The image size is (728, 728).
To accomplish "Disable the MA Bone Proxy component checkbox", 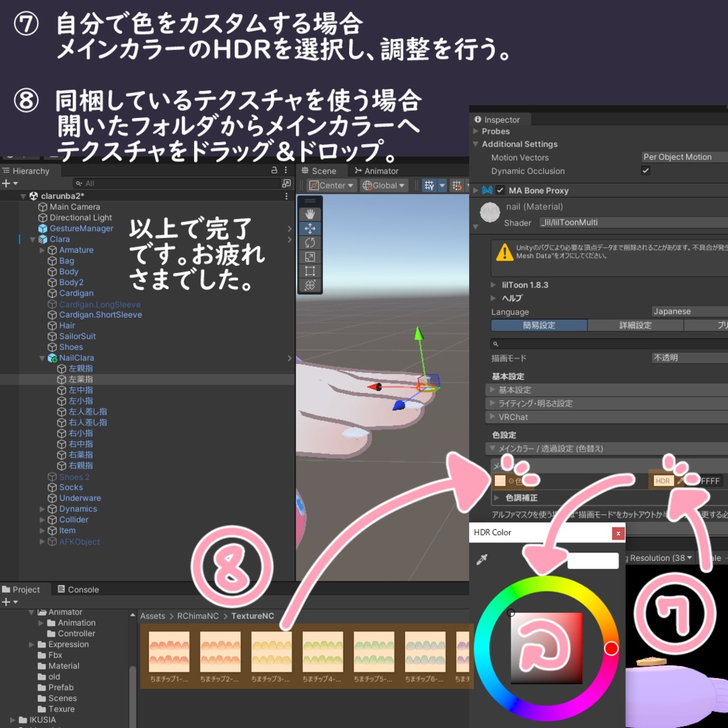I will pyautogui.click(x=500, y=191).
